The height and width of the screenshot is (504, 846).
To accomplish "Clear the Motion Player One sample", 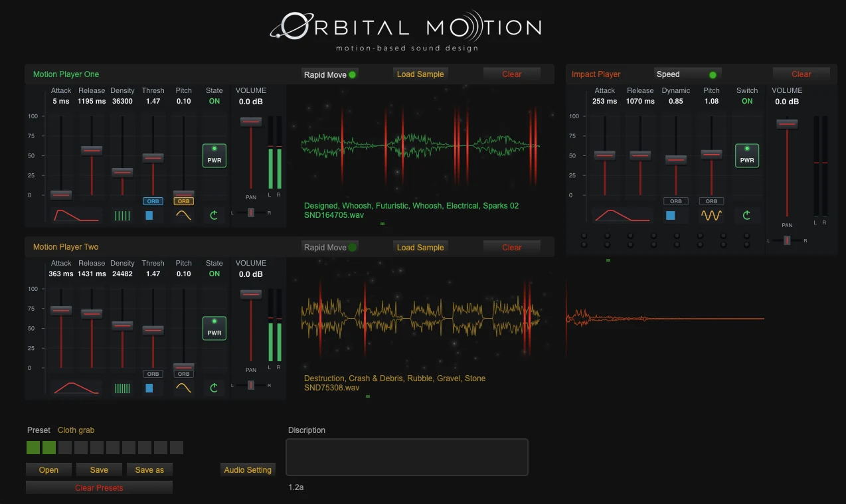I will (512, 74).
